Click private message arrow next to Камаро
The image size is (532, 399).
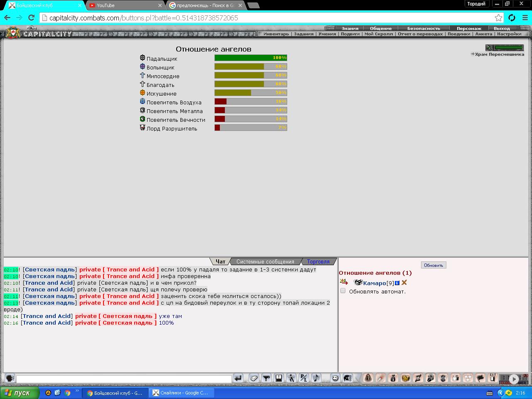[x=344, y=282]
